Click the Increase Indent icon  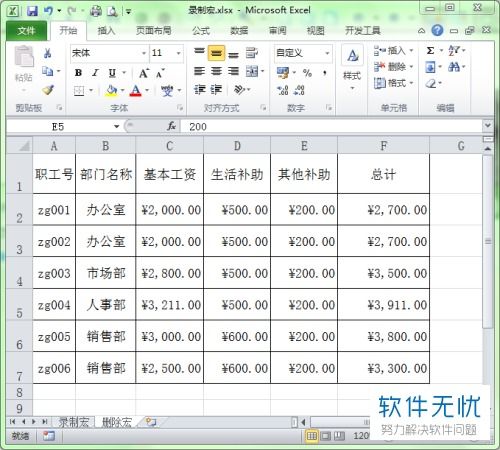point(216,89)
